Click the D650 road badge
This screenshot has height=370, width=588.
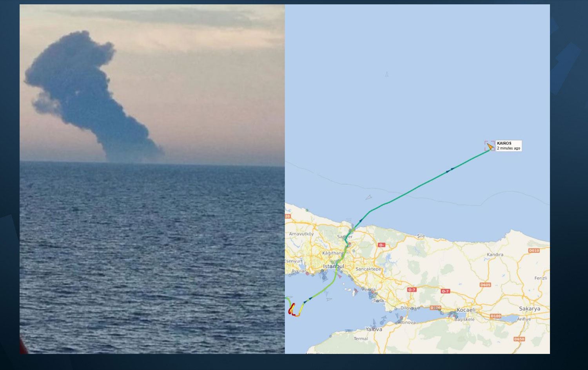(519, 339)
